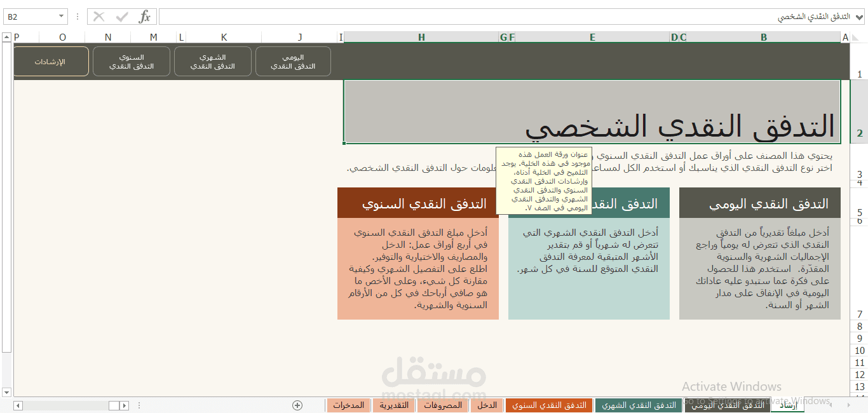868x413 pixels.
Task: Select column K header
Action: click(x=224, y=37)
